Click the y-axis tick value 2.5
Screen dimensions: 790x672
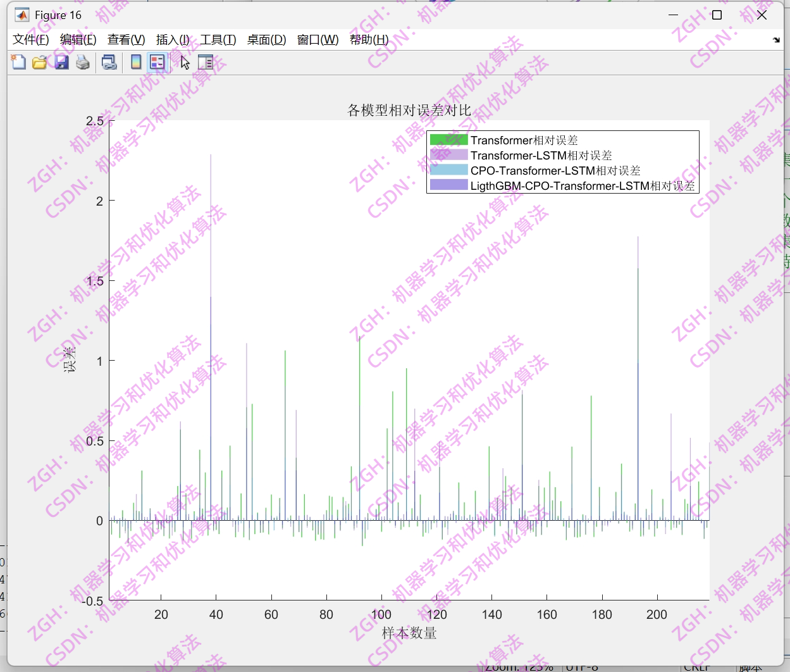(95, 121)
